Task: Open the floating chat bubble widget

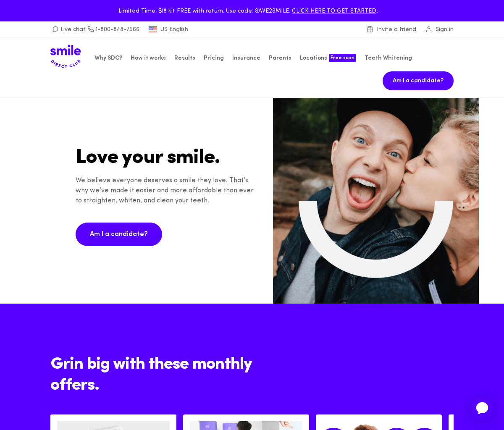Action: tap(482, 408)
